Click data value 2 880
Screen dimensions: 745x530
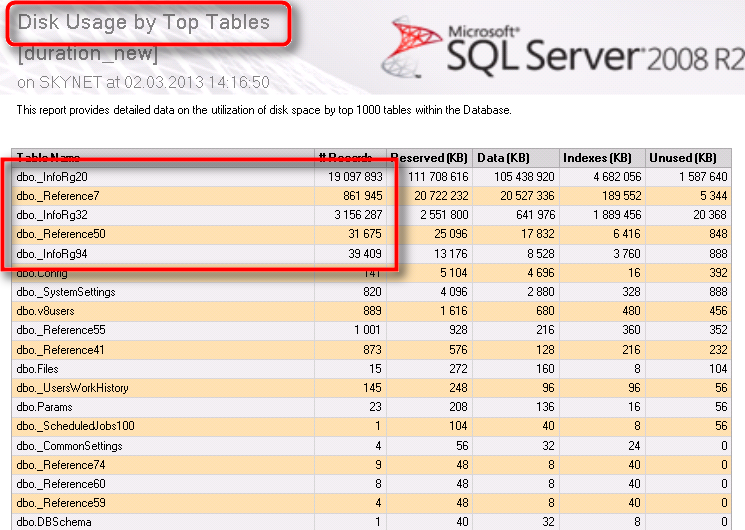point(540,292)
